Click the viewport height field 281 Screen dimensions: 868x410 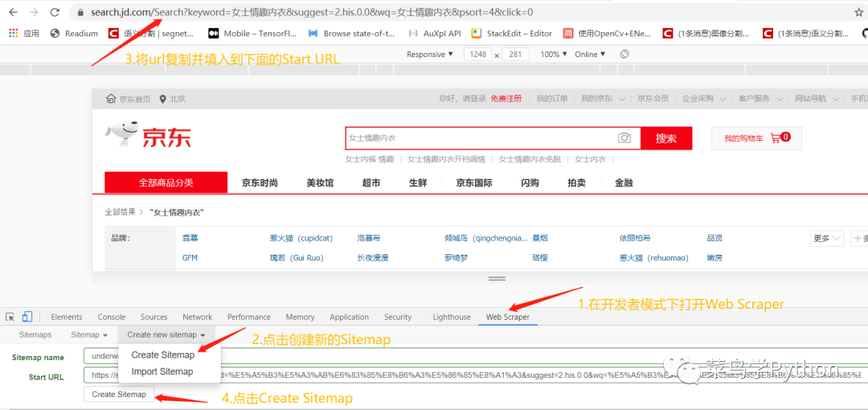[515, 55]
